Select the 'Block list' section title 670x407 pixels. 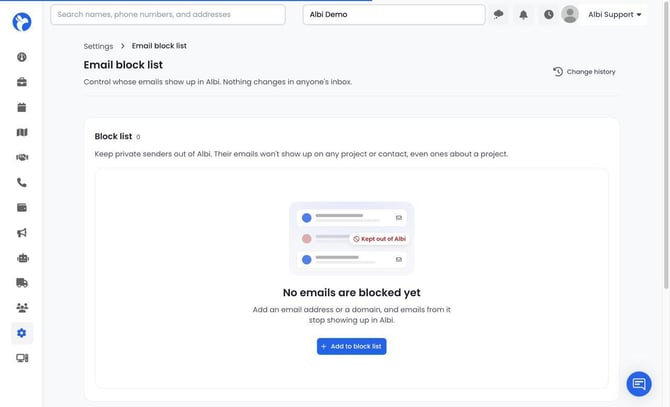tap(113, 136)
